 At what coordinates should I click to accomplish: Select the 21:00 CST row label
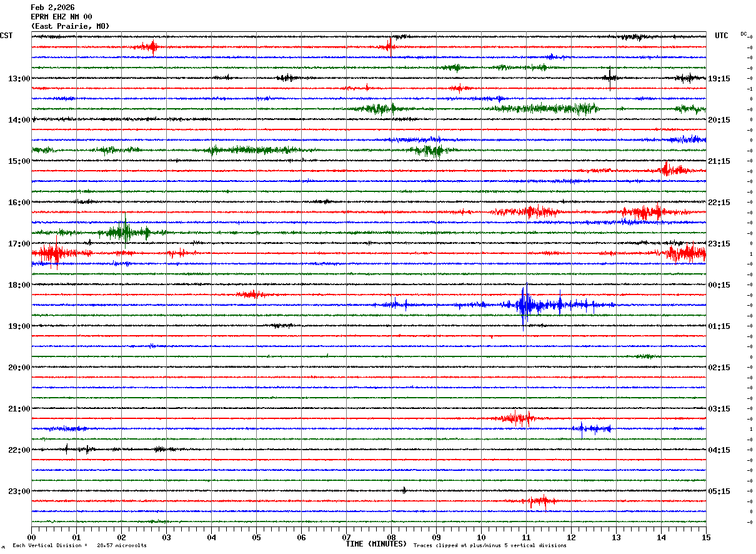pos(19,409)
